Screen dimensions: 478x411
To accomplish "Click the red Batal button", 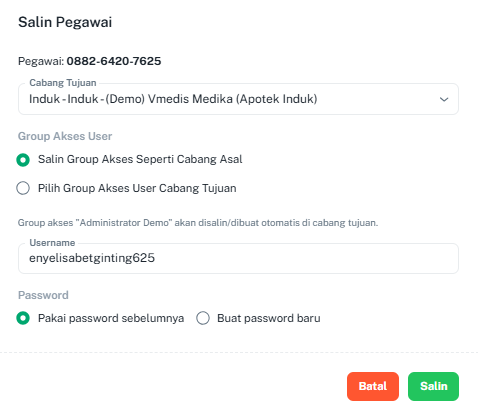I will 373,386.
